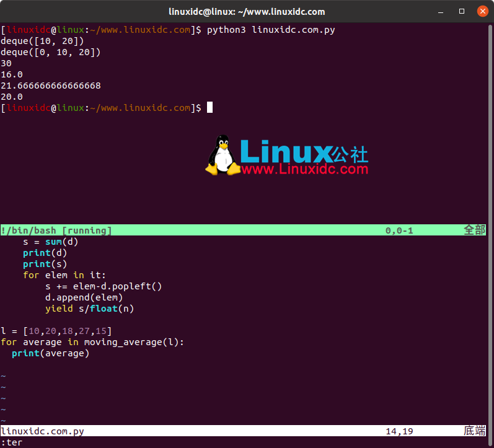The image size is (494, 448).
Task: Click the '14,19' cursor position indicator
Action: [399, 431]
